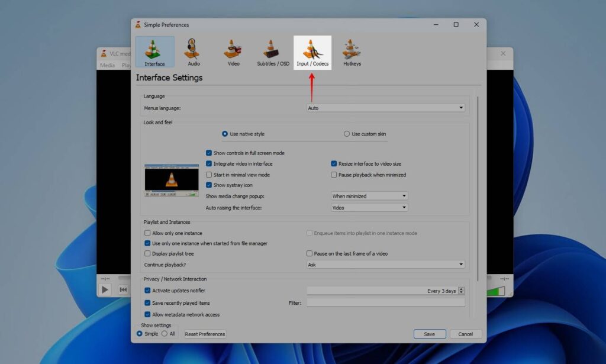Open the Audio preferences category

pyautogui.click(x=194, y=52)
